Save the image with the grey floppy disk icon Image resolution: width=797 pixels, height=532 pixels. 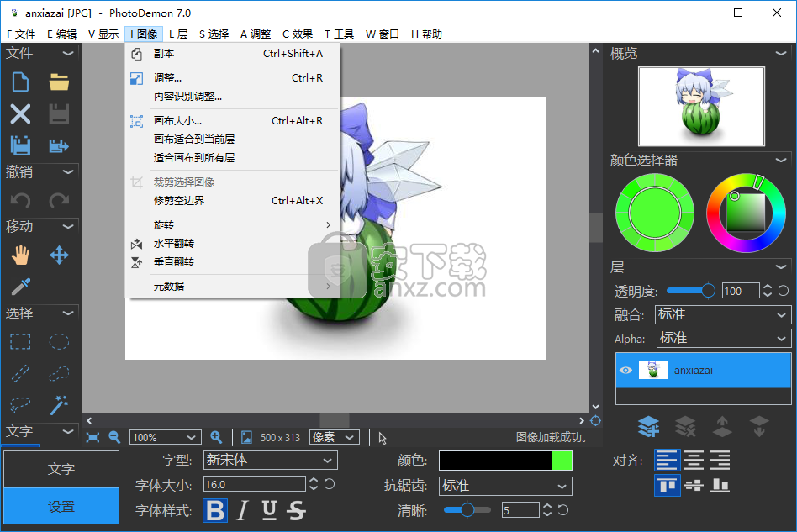[x=59, y=113]
